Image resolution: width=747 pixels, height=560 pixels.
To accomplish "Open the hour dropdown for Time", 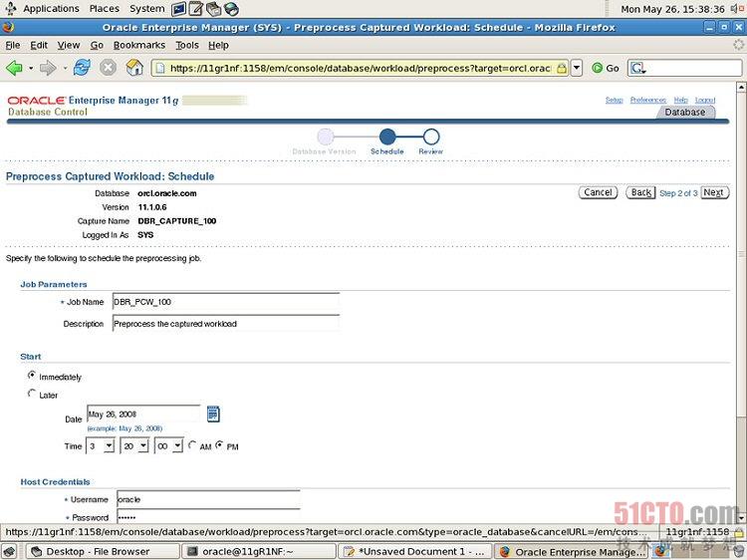I will tap(101, 445).
